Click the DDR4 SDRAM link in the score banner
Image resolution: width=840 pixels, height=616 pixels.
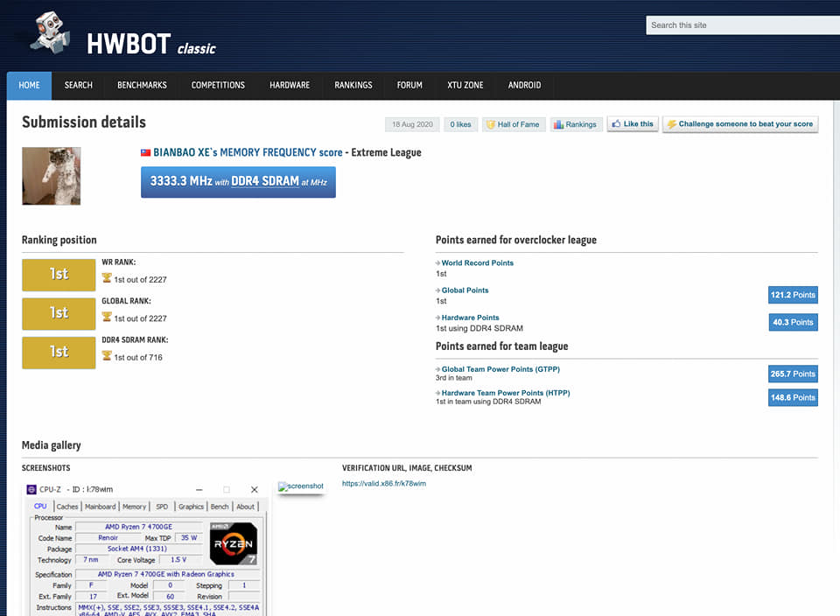coord(264,181)
